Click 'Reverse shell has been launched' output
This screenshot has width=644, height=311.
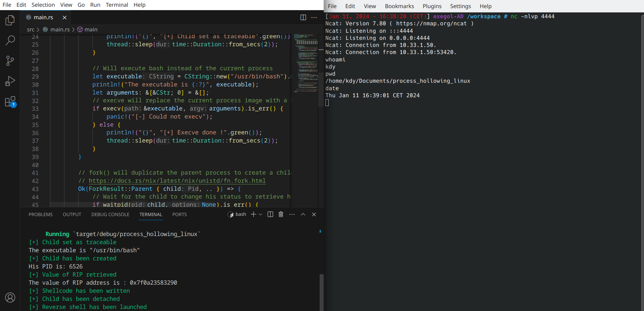click(94, 307)
